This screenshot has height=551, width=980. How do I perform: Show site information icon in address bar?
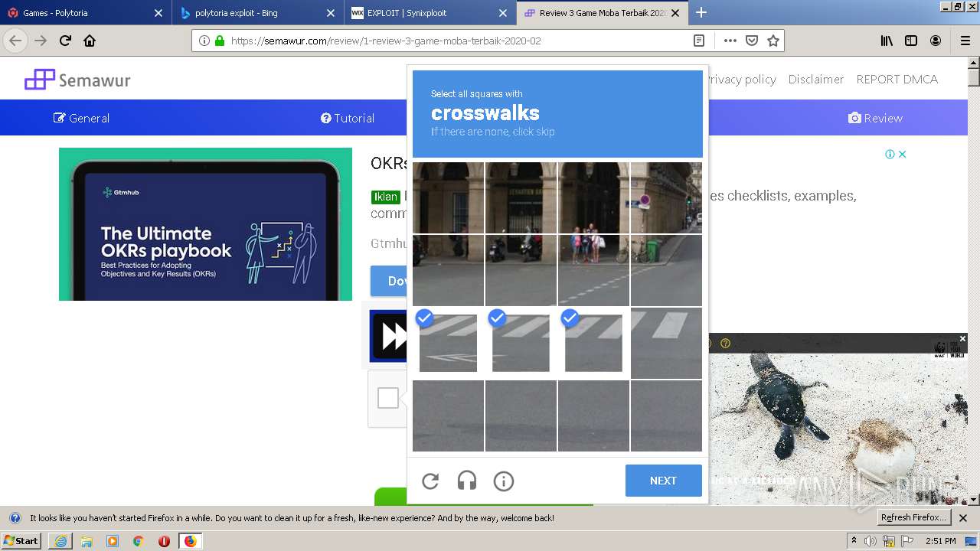click(x=204, y=41)
